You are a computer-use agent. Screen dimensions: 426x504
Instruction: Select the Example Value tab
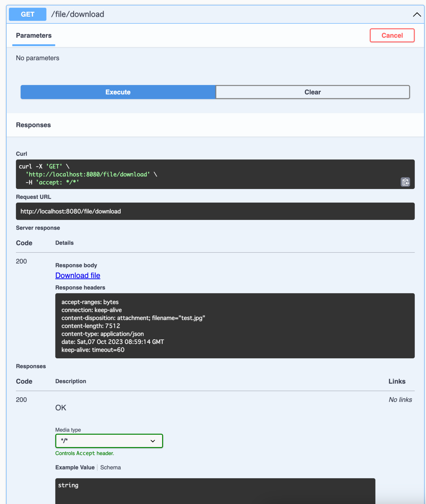pos(75,467)
